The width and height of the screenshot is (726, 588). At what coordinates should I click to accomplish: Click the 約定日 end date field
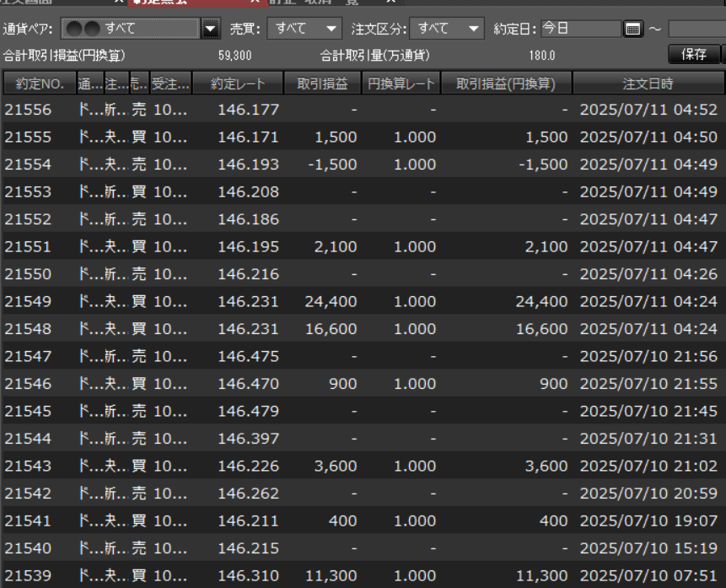[696, 30]
